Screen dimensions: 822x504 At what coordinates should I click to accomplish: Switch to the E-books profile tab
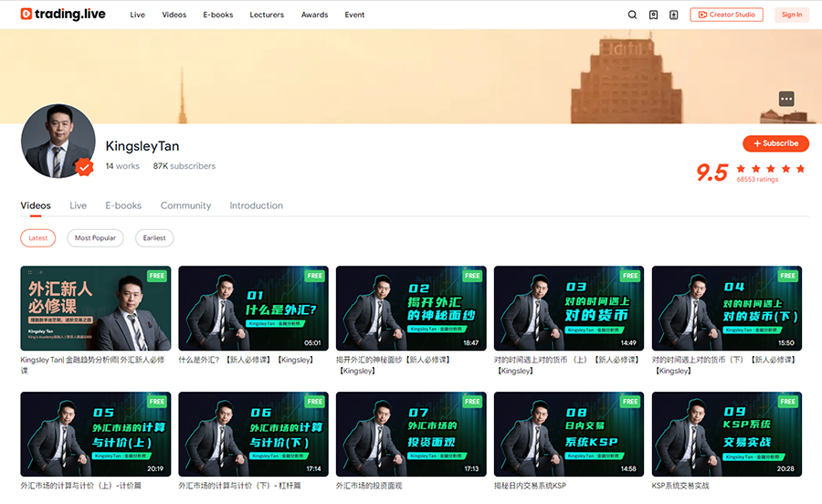click(123, 205)
